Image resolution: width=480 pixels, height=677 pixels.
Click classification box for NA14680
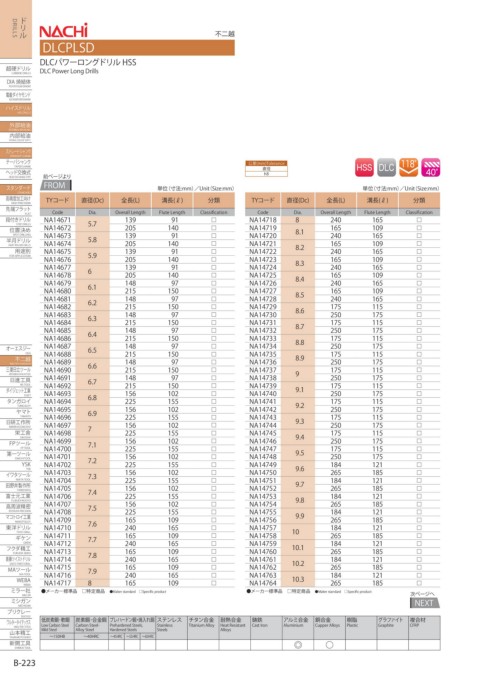pyautogui.click(x=214, y=291)
